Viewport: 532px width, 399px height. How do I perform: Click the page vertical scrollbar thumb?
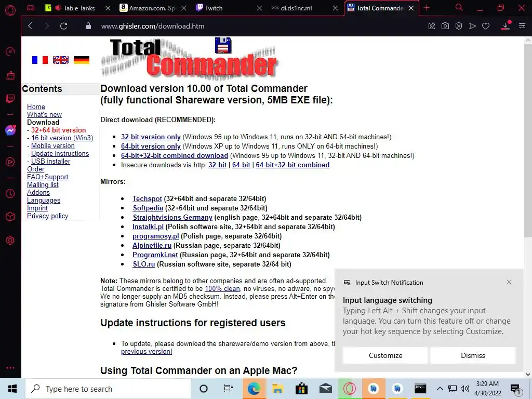(528, 141)
